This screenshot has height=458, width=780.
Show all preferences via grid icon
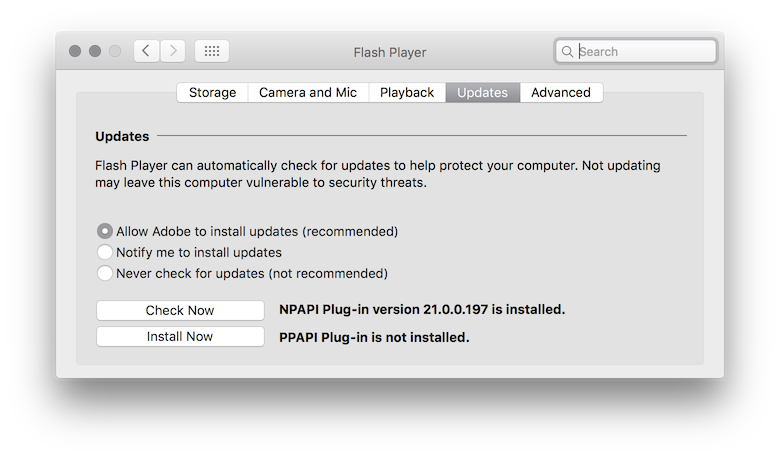(x=212, y=51)
